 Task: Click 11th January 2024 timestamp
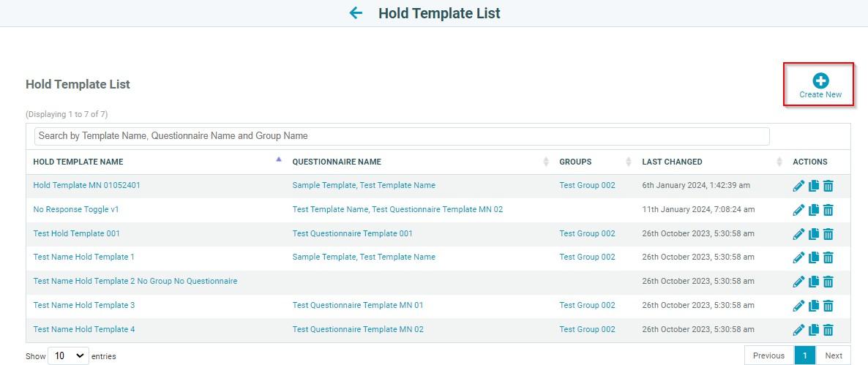[x=699, y=210]
